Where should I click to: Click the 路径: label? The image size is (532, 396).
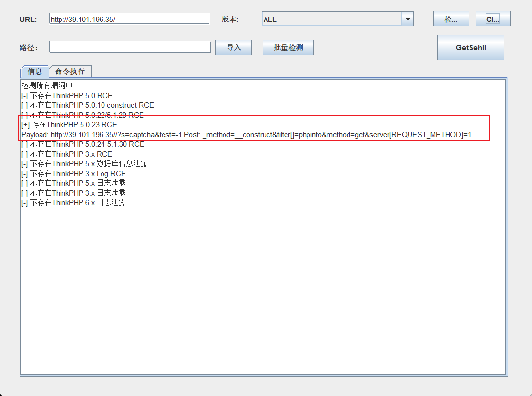pos(29,48)
